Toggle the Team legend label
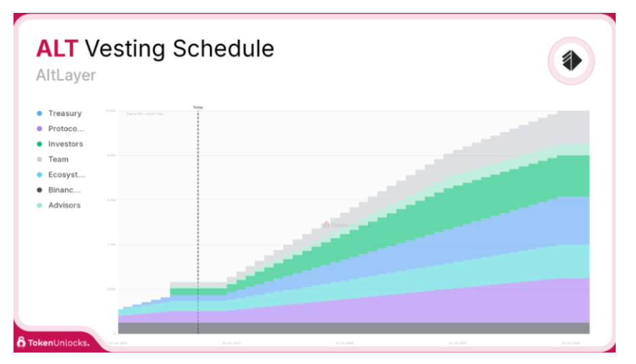This screenshot has height=364, width=636. [x=58, y=160]
